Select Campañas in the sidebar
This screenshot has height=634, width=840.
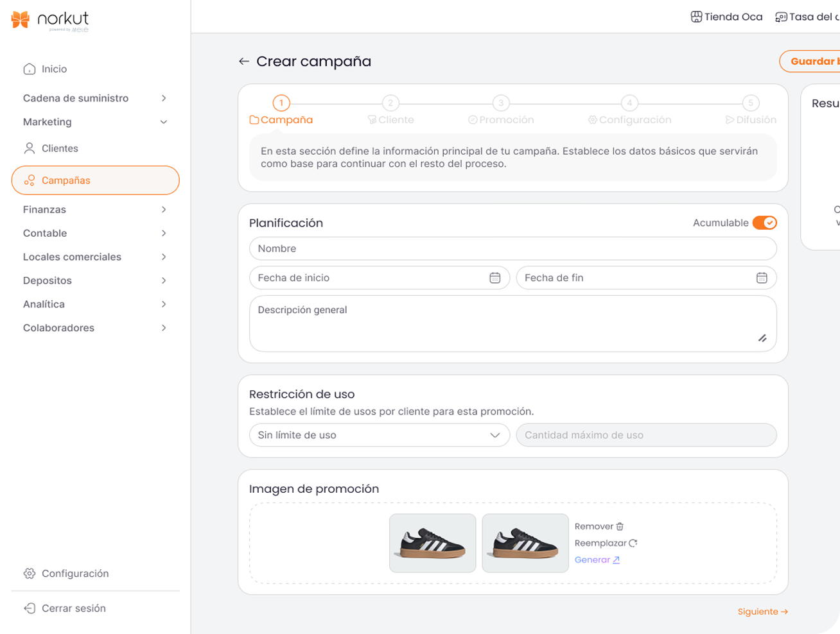pos(95,180)
